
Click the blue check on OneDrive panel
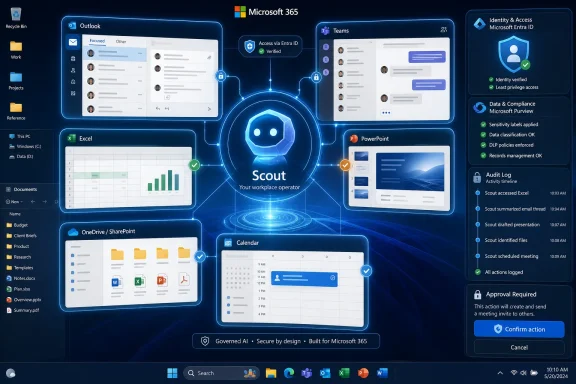pyautogui.click(x=200, y=256)
